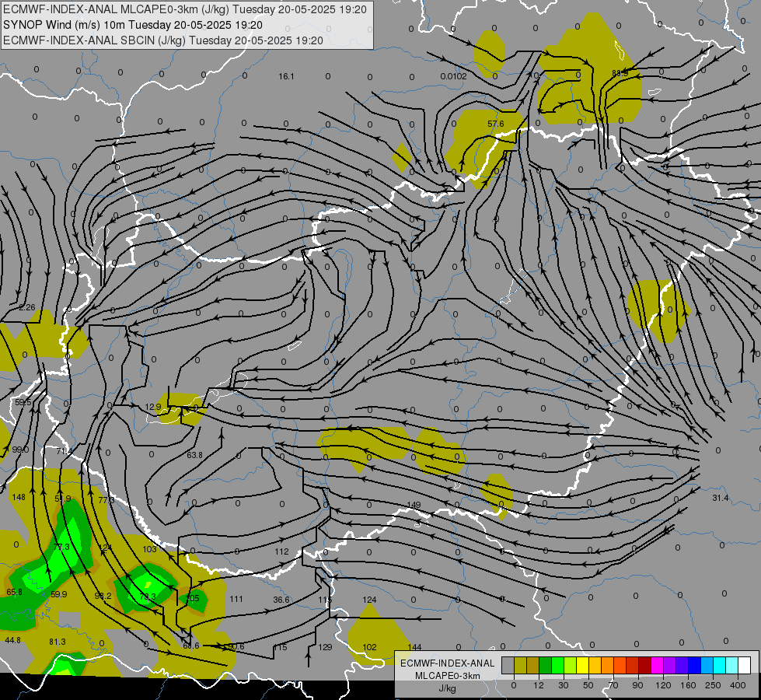The image size is (761, 700).
Task: Click the color scale label 50
Action: pyautogui.click(x=588, y=685)
